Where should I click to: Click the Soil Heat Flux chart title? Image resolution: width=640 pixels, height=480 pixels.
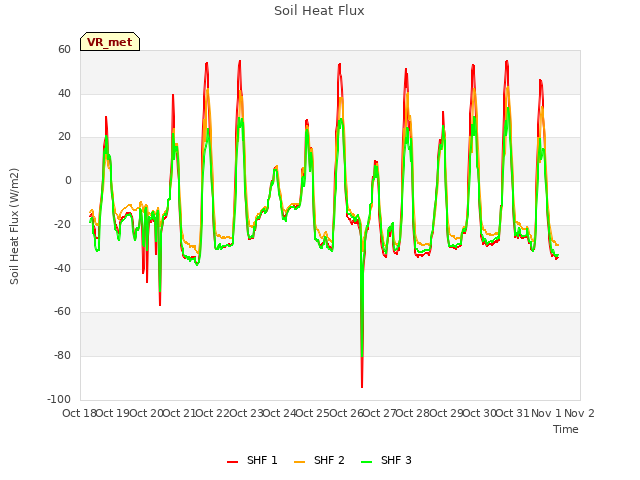click(319, 11)
